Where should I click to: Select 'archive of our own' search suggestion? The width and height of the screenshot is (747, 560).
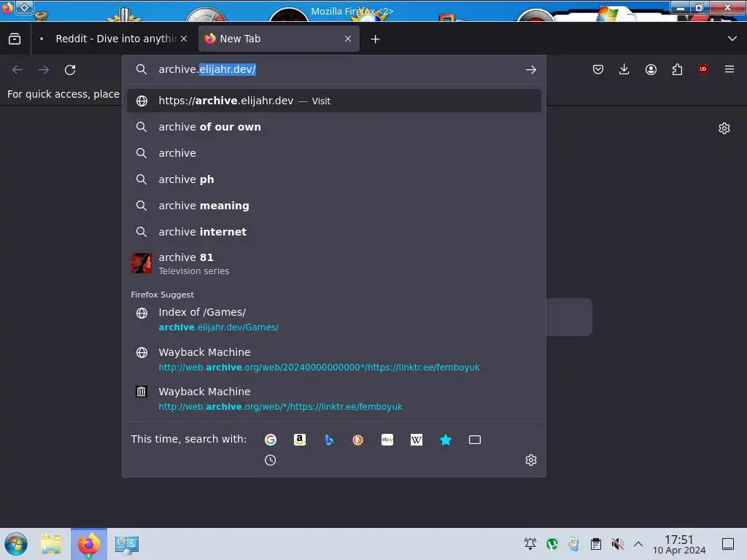333,127
